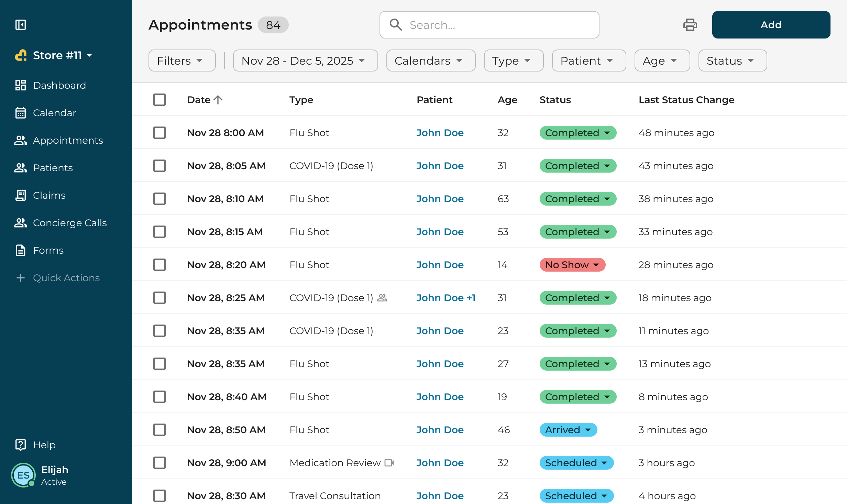
Task: Click group icon on 8:25 AM row
Action: (x=382, y=298)
